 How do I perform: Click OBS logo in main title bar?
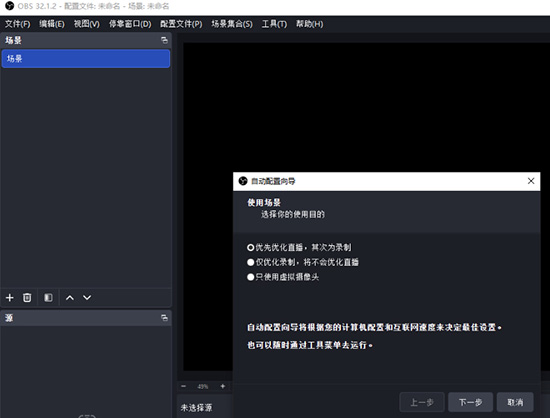click(9, 6)
